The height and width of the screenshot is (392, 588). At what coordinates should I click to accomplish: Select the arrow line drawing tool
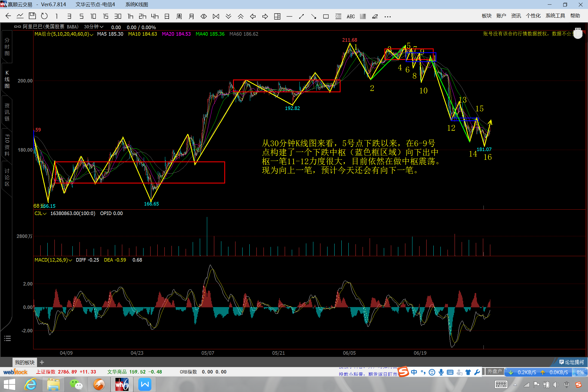point(314,17)
